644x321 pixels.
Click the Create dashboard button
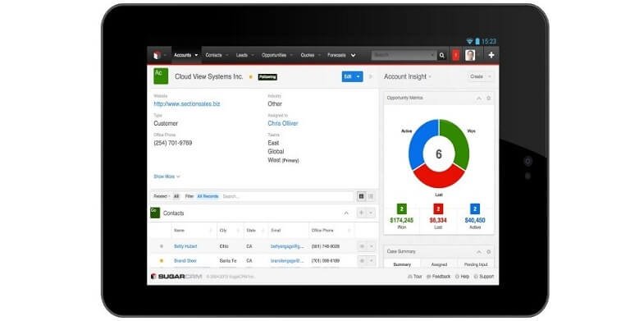pos(477,76)
